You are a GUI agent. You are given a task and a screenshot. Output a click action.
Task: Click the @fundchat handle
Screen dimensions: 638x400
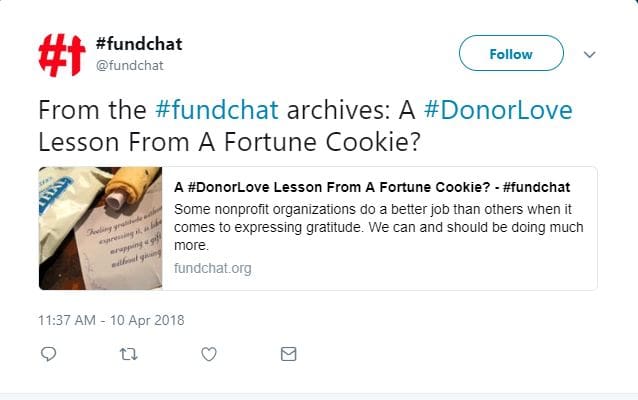(x=129, y=65)
